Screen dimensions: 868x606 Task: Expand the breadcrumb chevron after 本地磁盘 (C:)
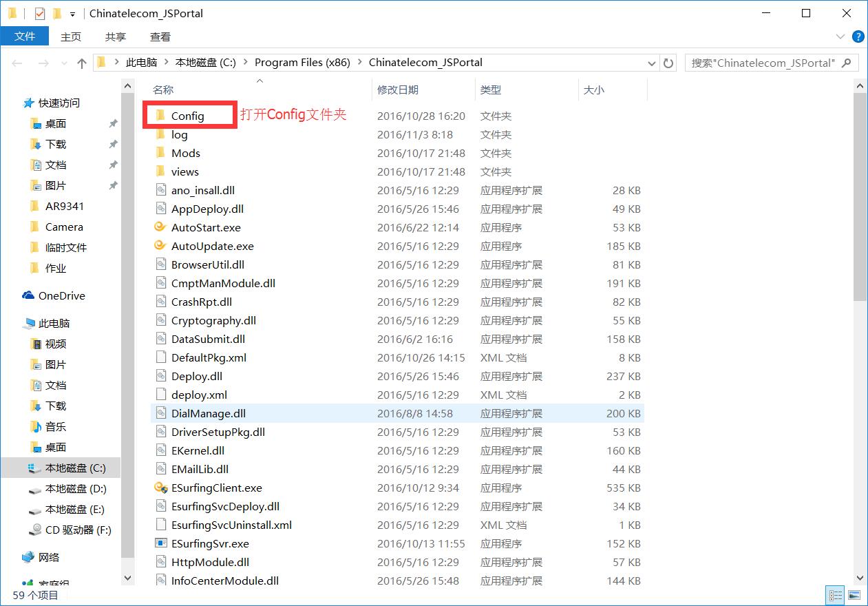[244, 63]
